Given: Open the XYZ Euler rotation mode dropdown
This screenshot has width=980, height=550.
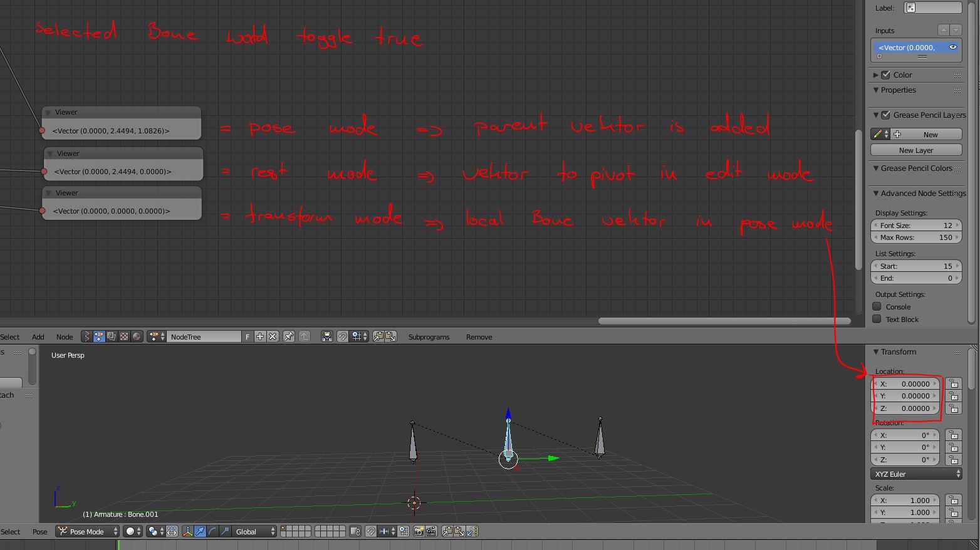Looking at the screenshot, I should click(x=916, y=474).
